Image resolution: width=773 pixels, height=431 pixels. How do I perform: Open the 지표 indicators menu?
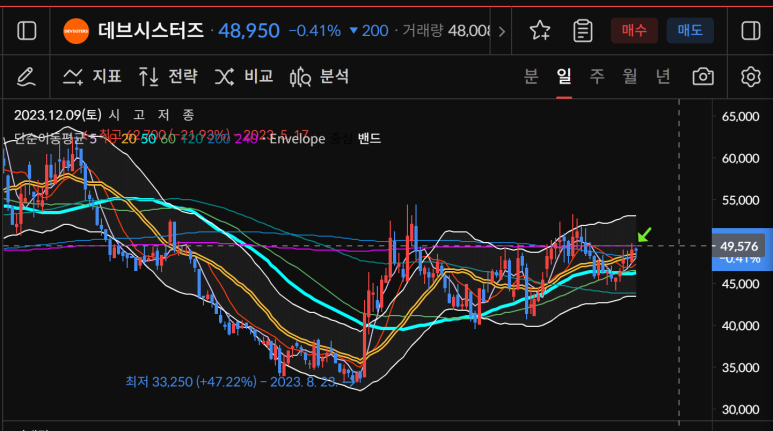[x=92, y=76]
